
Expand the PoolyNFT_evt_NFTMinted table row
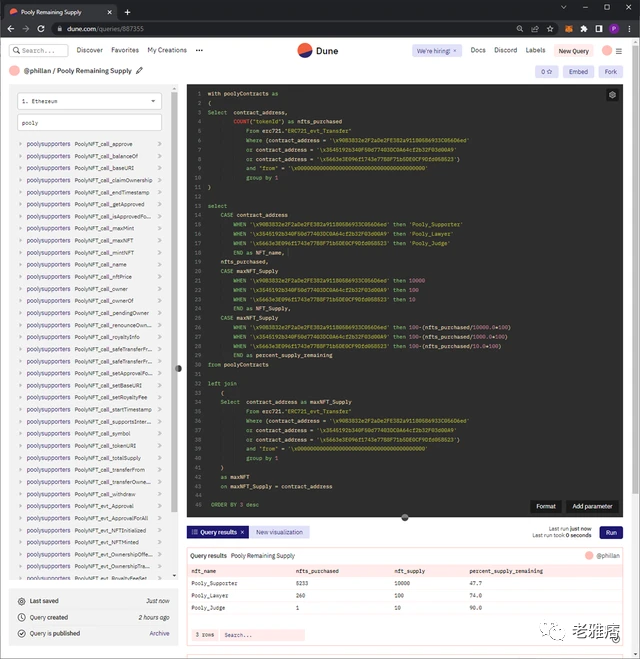point(20,542)
